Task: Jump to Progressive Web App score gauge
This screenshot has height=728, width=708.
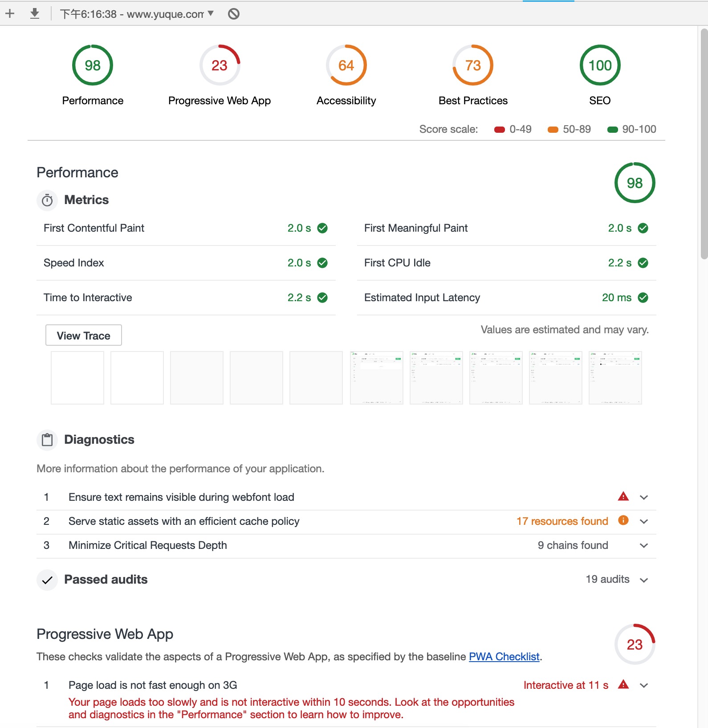Action: (x=220, y=65)
